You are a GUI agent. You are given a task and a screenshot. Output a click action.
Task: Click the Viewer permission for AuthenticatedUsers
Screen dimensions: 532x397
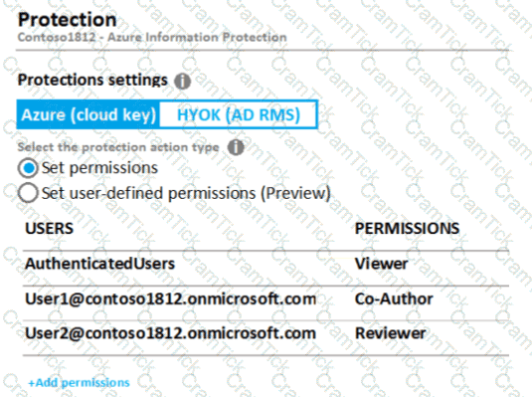(382, 264)
